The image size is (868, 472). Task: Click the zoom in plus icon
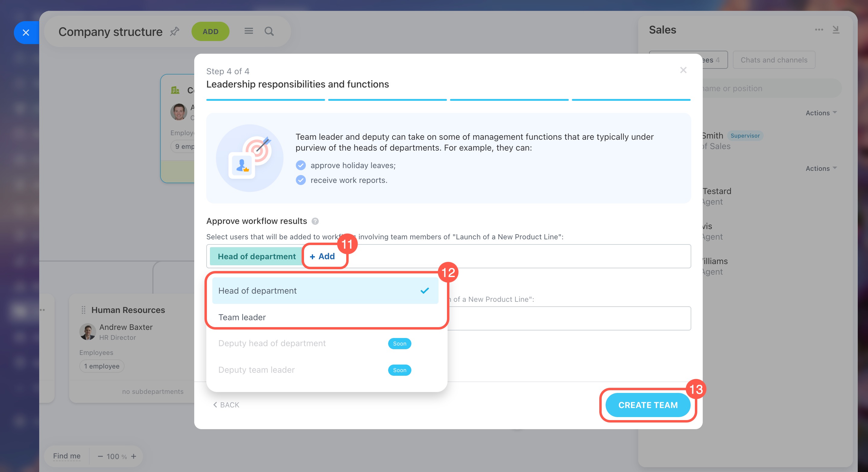134,456
